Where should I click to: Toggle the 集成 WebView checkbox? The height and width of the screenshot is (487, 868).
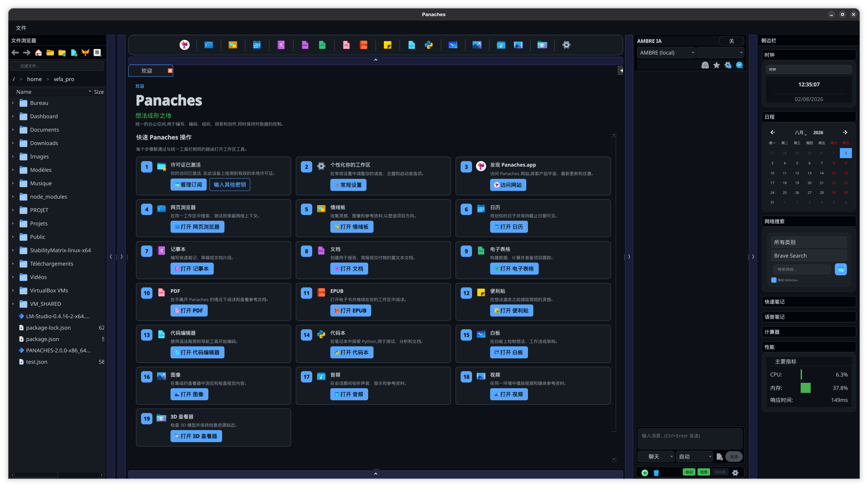pos(774,280)
